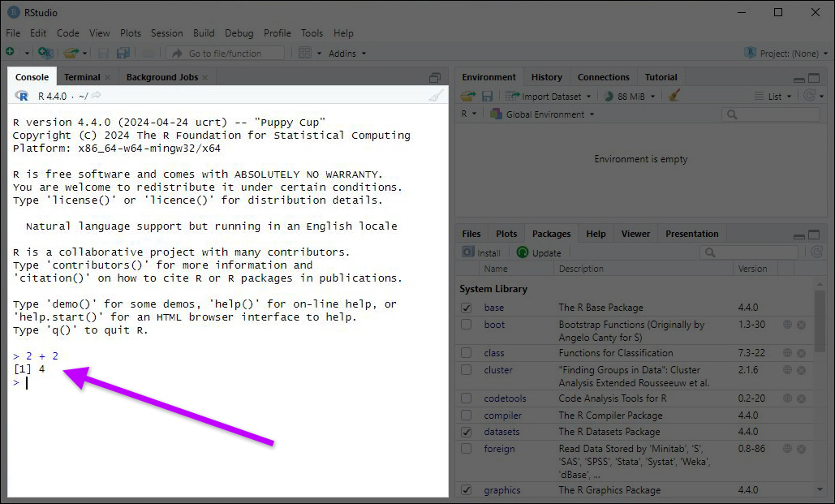Uncheck the datasets package checkbox
The width and height of the screenshot is (835, 504).
[x=467, y=432]
